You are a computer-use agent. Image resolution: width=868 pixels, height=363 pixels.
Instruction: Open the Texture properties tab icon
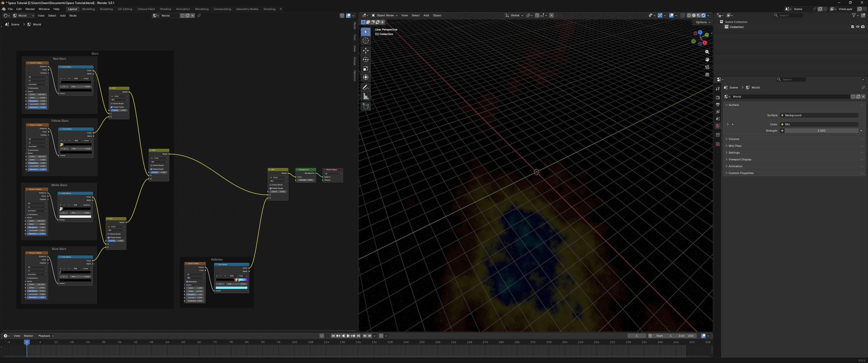[718, 144]
